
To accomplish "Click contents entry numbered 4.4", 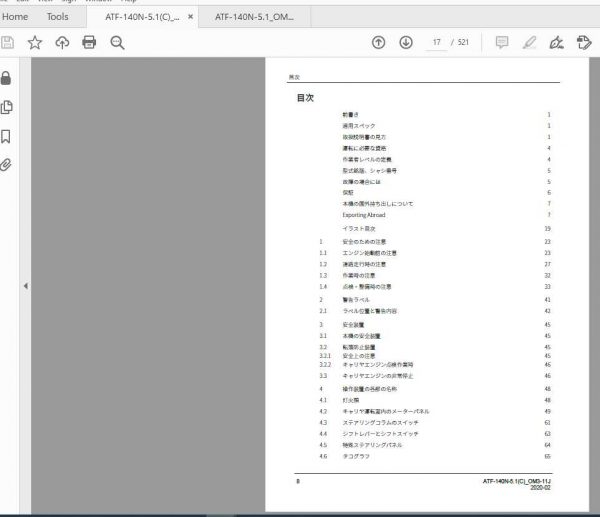I will pyautogui.click(x=435, y=434).
